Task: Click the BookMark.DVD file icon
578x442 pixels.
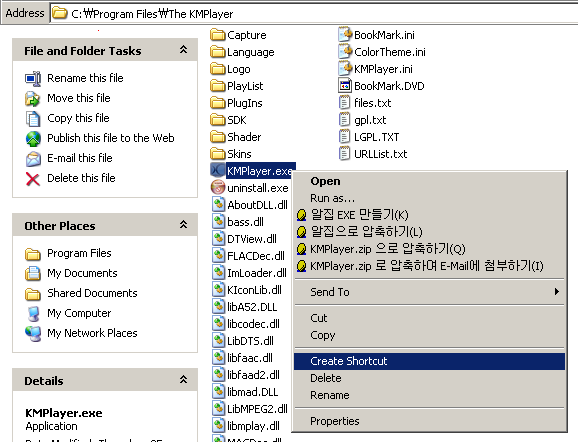Action: [345, 86]
